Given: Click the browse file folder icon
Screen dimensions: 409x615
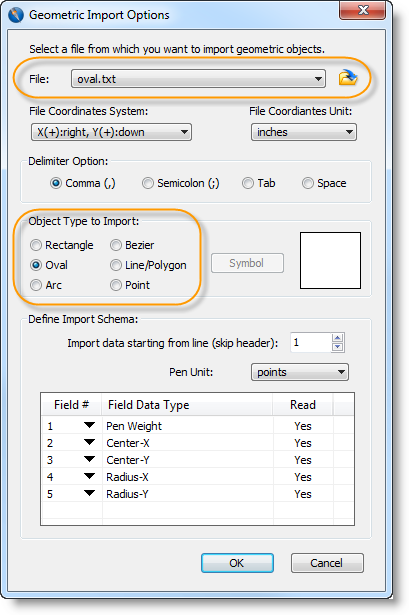Looking at the screenshot, I should point(348,78).
